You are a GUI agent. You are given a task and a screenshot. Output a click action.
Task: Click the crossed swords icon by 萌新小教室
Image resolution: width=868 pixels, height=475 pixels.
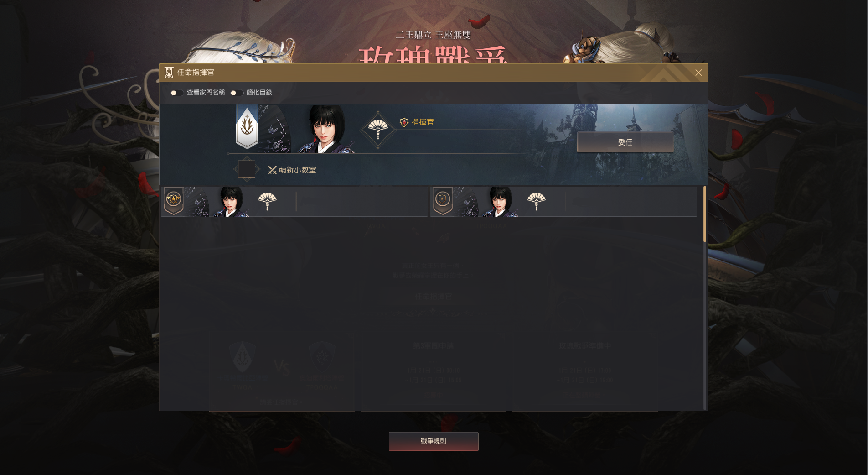click(272, 170)
